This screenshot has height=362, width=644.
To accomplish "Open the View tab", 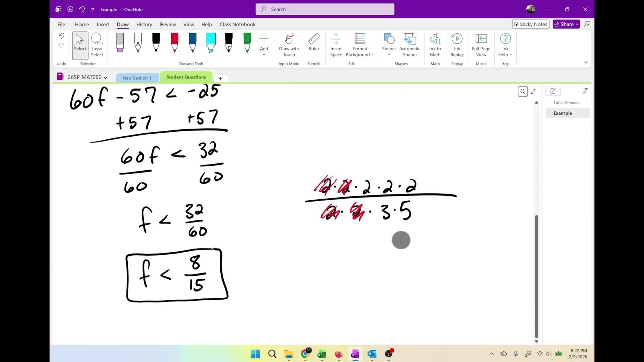I will (x=189, y=24).
